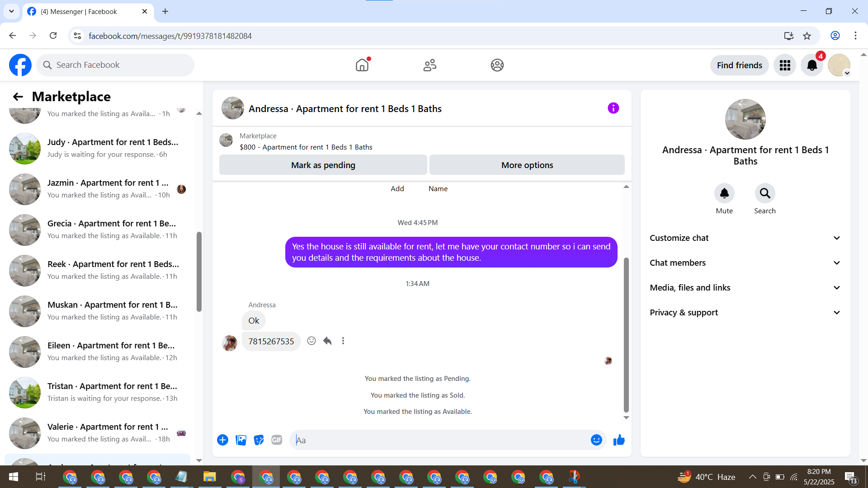The image size is (868, 488).
Task: Reply to message 7815267535
Action: (327, 341)
